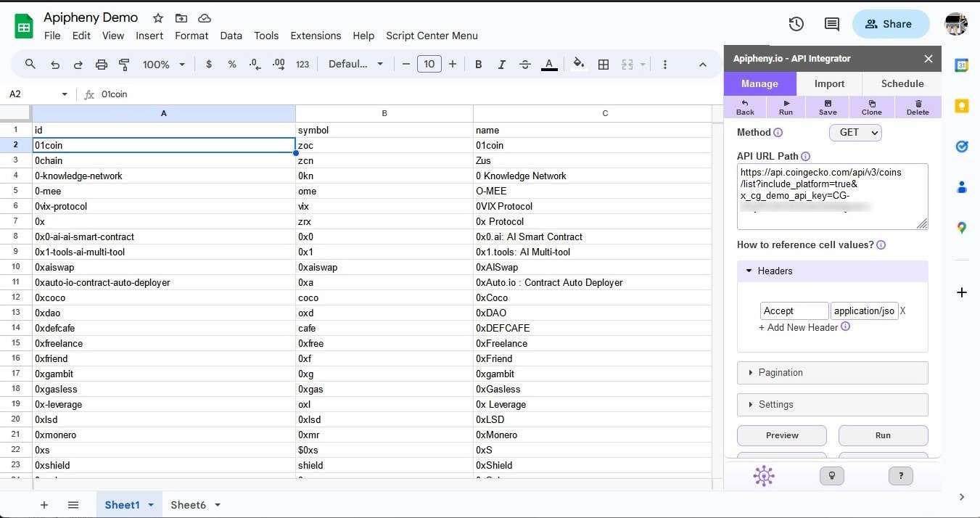Image resolution: width=980 pixels, height=518 pixels.
Task: Open the GET method dropdown
Action: click(855, 133)
